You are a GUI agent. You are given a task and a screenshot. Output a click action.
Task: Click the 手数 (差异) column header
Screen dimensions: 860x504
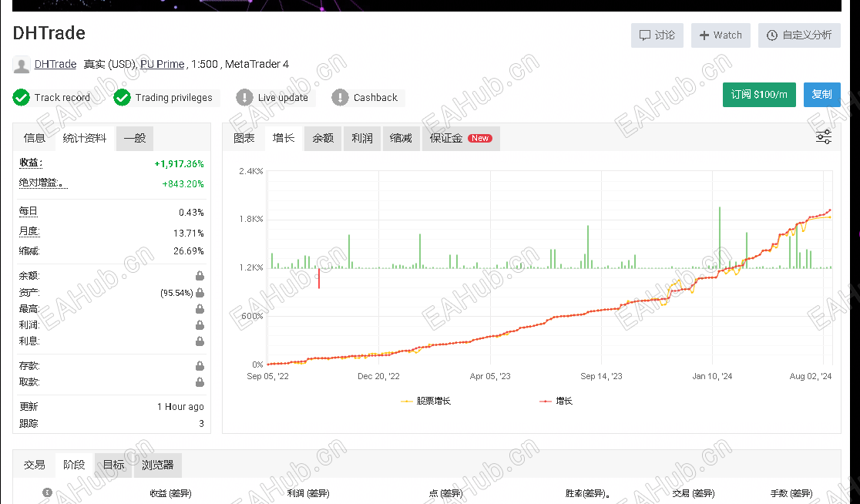(791, 493)
